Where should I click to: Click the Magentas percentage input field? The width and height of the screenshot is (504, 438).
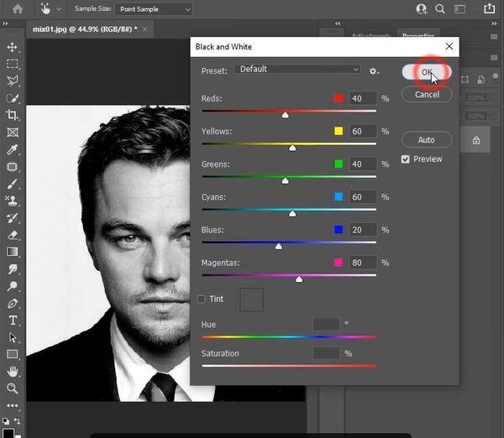[363, 263]
